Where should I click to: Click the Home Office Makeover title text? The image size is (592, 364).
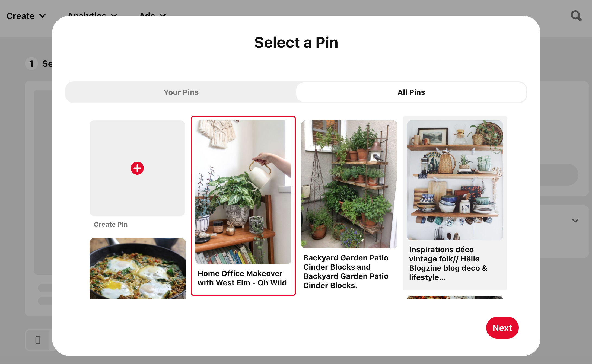242,278
